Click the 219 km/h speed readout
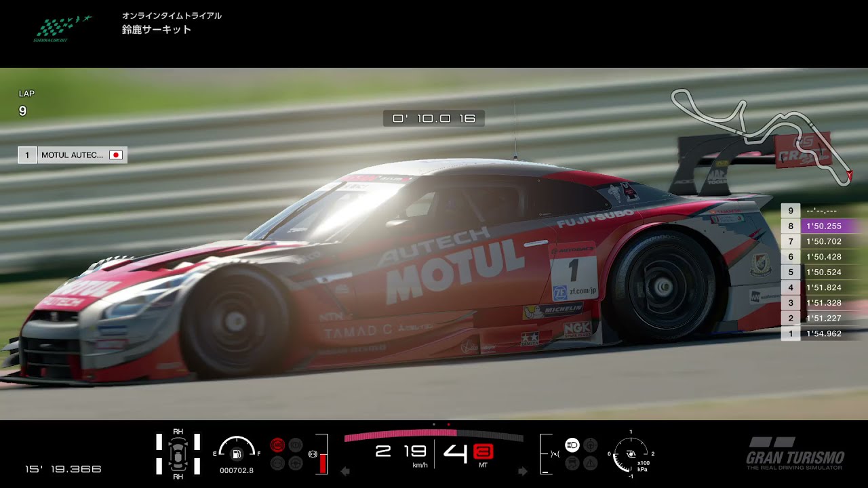 401,451
